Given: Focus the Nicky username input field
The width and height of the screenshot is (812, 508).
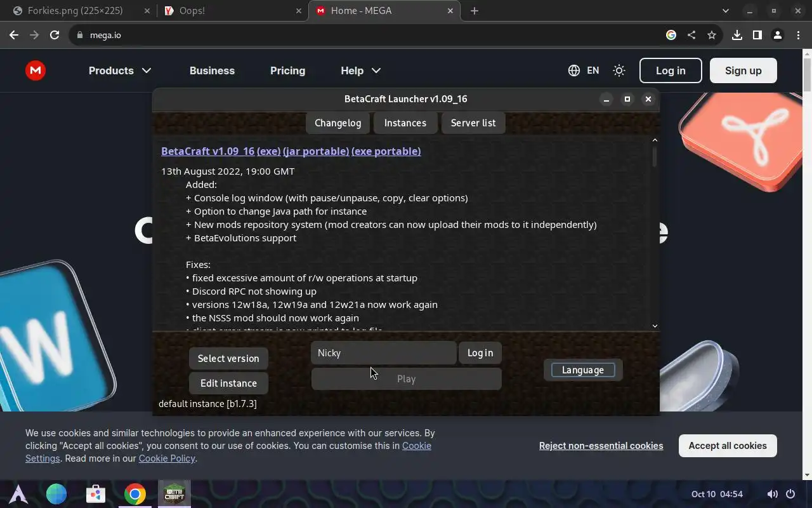Looking at the screenshot, I should [x=383, y=353].
